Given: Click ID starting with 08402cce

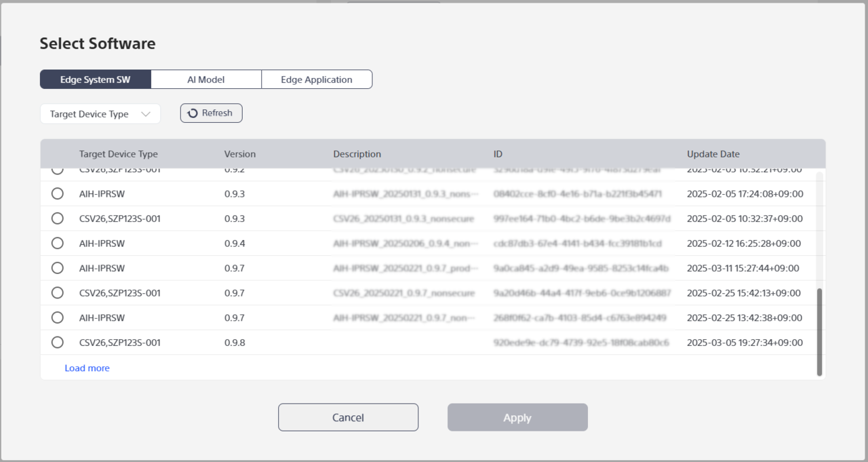Looking at the screenshot, I should (578, 194).
